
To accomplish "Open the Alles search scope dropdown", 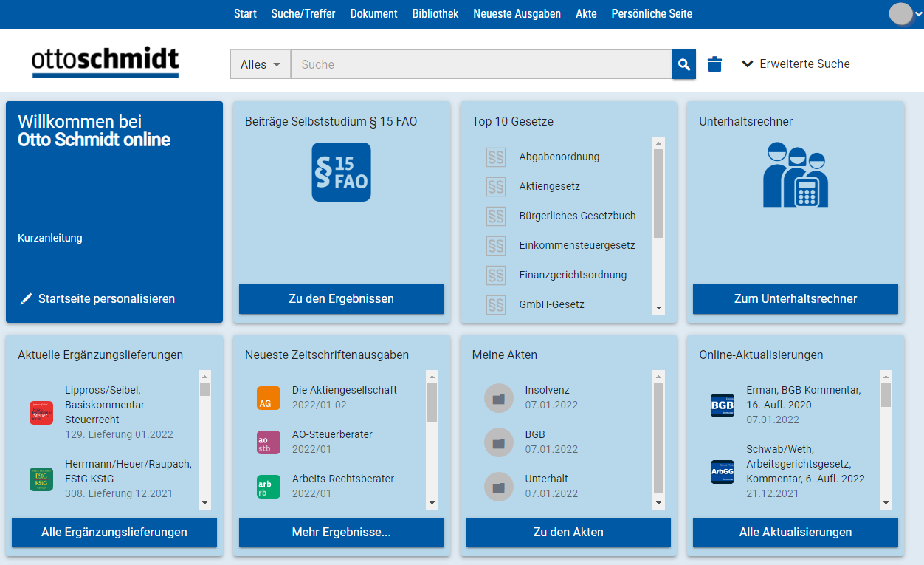I will (x=261, y=64).
